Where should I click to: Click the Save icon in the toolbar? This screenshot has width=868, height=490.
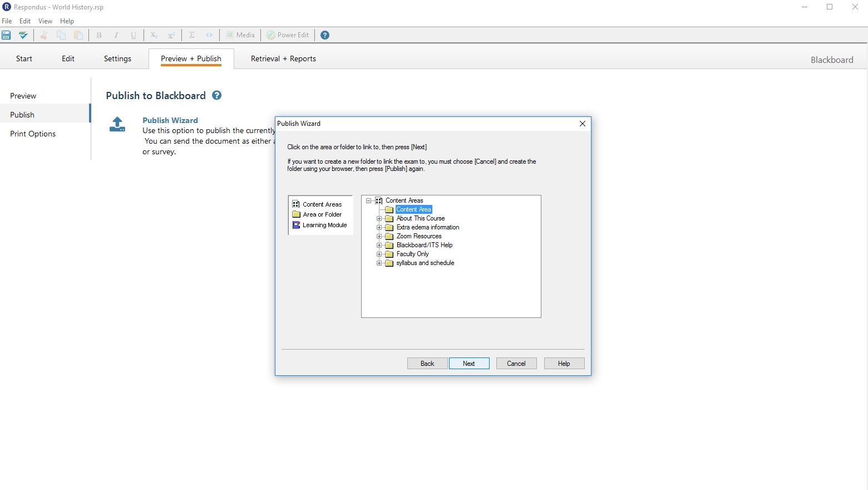(6, 35)
